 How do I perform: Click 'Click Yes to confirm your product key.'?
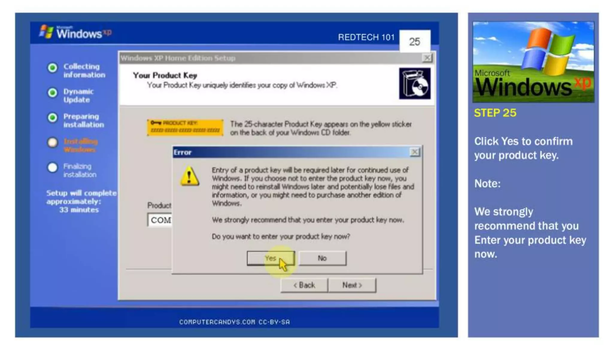click(x=524, y=148)
